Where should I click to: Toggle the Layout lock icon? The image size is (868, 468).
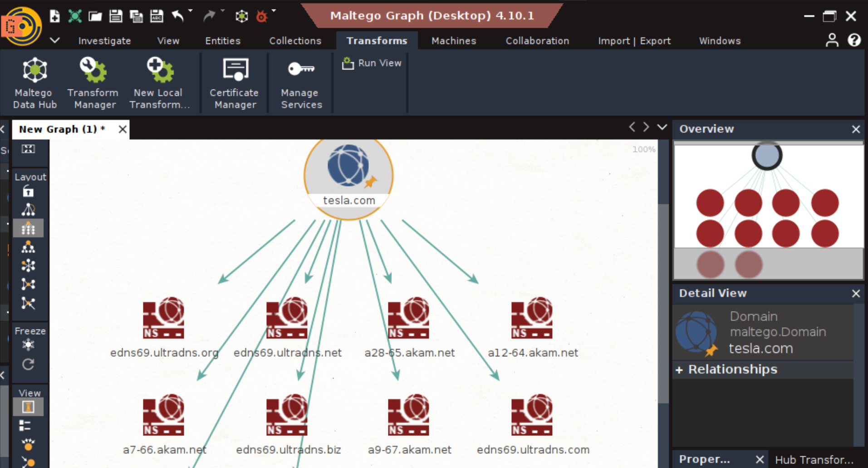(28, 192)
